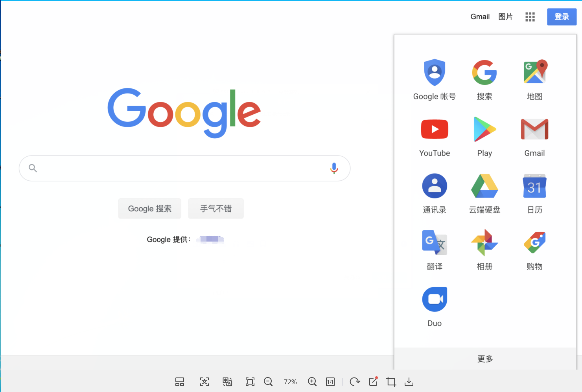Zoom in the image
This screenshot has height=392, width=582.
click(x=312, y=382)
